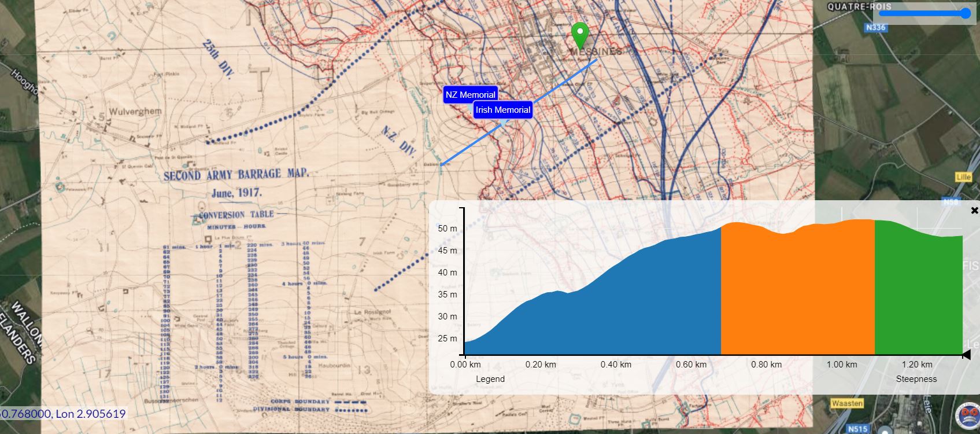The height and width of the screenshot is (434, 980).
Task: Click the N515 road badge
Action: click(x=857, y=429)
